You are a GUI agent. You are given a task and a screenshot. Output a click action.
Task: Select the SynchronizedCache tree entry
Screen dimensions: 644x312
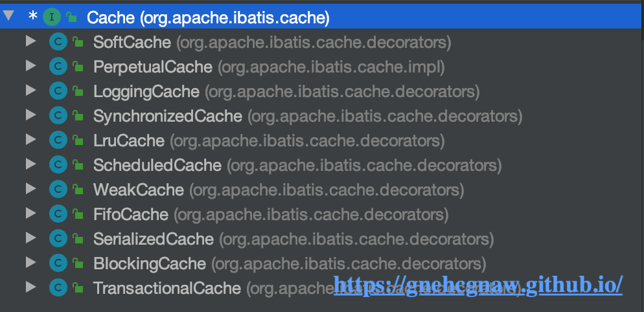pyautogui.click(x=307, y=116)
